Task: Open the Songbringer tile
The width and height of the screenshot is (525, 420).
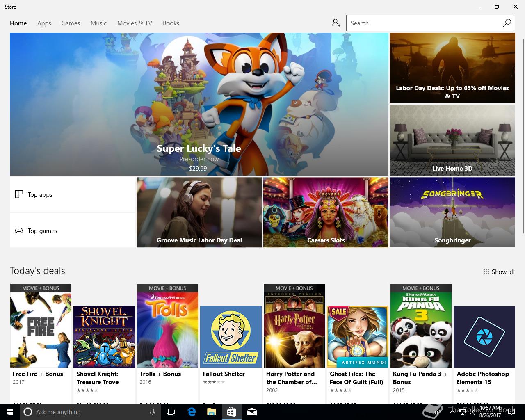Action: [x=452, y=212]
